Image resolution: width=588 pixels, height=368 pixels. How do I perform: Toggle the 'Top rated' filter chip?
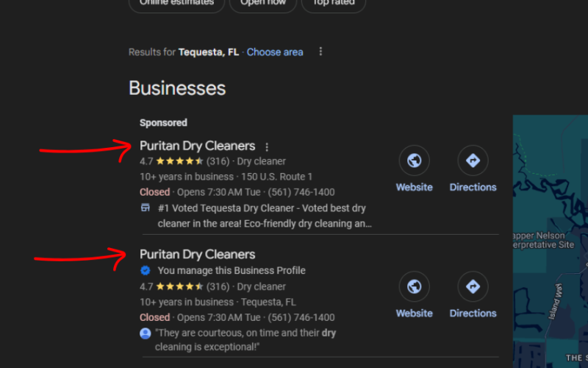[334, 4]
